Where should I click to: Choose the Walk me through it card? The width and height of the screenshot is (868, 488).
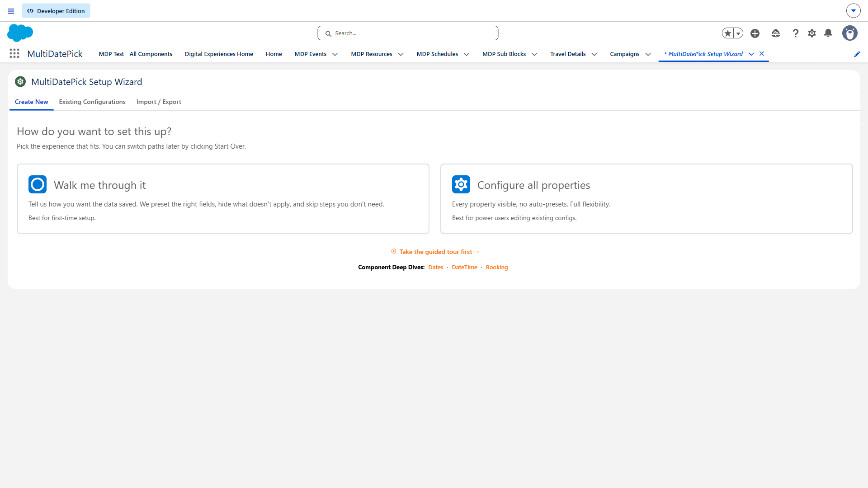click(x=223, y=198)
